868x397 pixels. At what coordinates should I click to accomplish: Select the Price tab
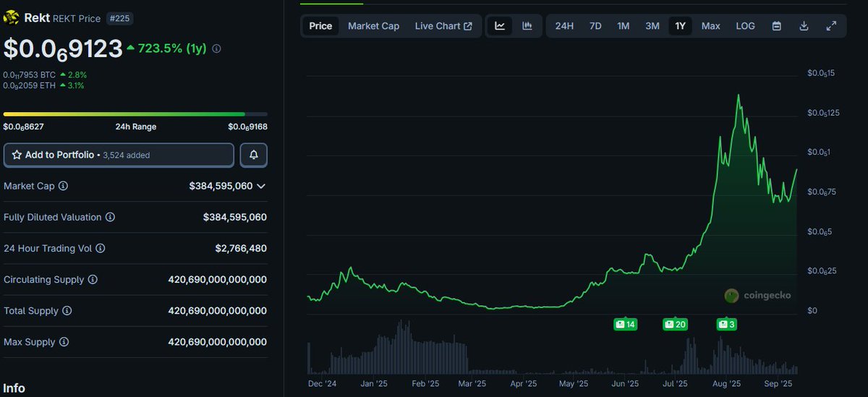[x=320, y=26]
